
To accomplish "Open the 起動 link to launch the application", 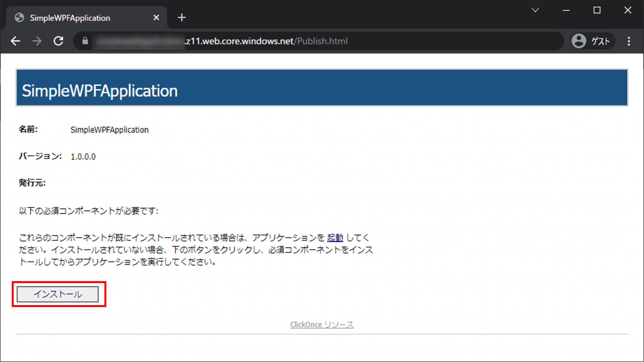I will point(335,238).
